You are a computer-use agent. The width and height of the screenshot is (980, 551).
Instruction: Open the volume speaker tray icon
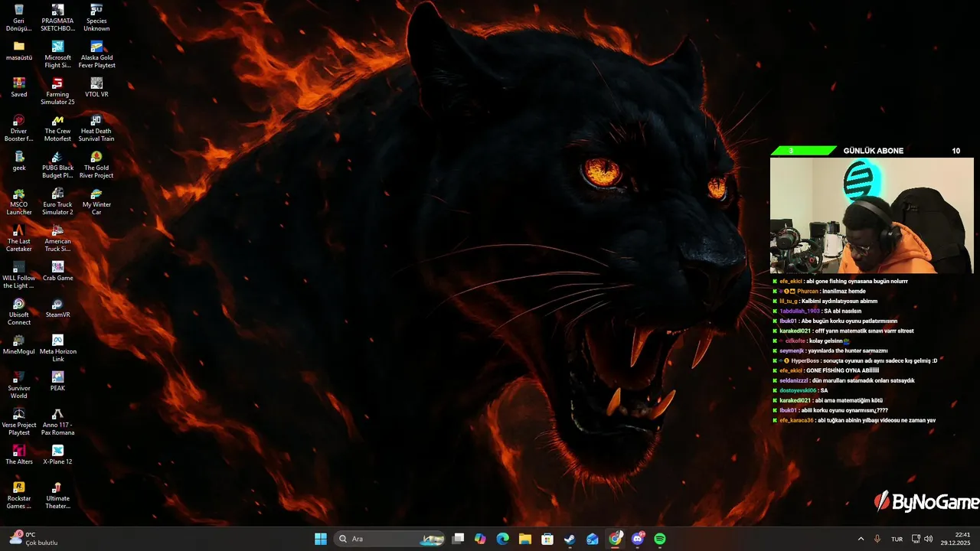tap(929, 539)
